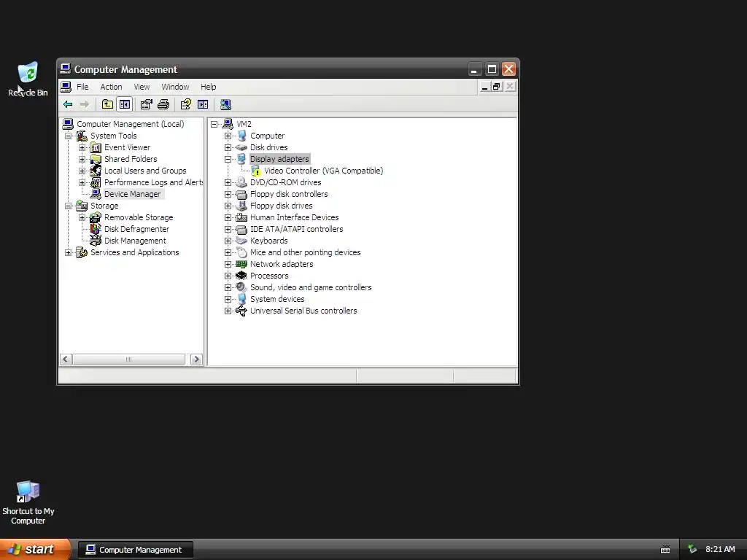The width and height of the screenshot is (747, 560).
Task: Click the Disk Defragmenter icon
Action: click(96, 229)
